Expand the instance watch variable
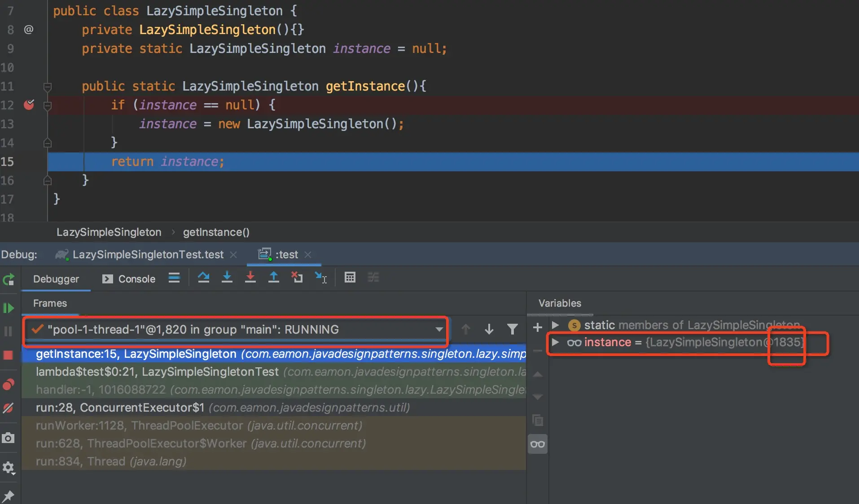 click(x=555, y=342)
